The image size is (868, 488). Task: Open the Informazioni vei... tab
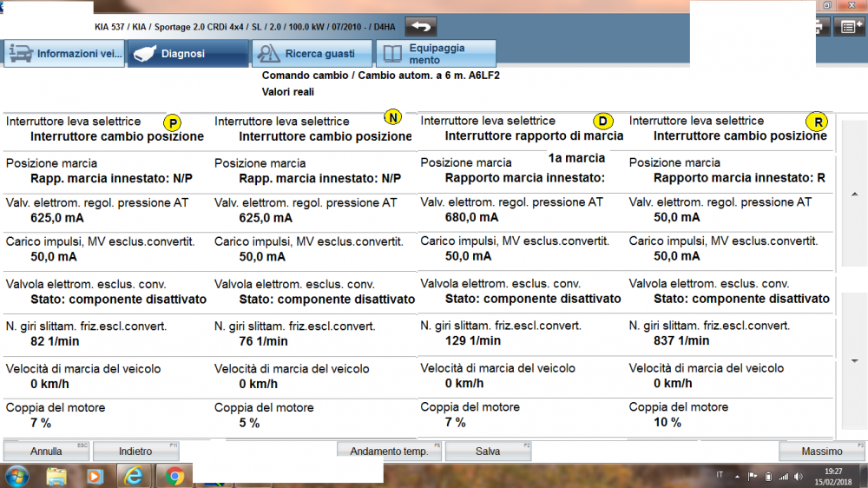coord(64,54)
